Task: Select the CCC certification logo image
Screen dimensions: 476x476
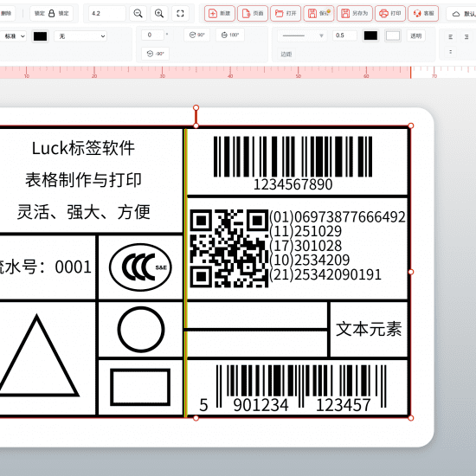Action: [140, 267]
